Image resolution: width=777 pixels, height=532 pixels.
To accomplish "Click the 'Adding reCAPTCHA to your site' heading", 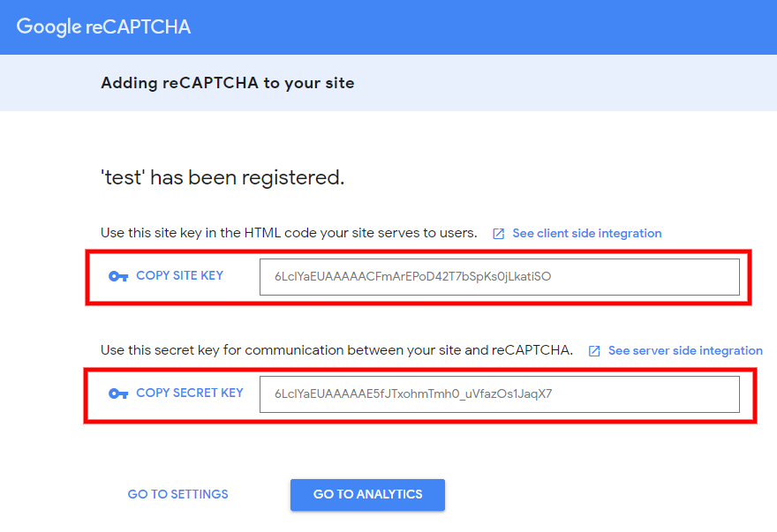I will [228, 83].
